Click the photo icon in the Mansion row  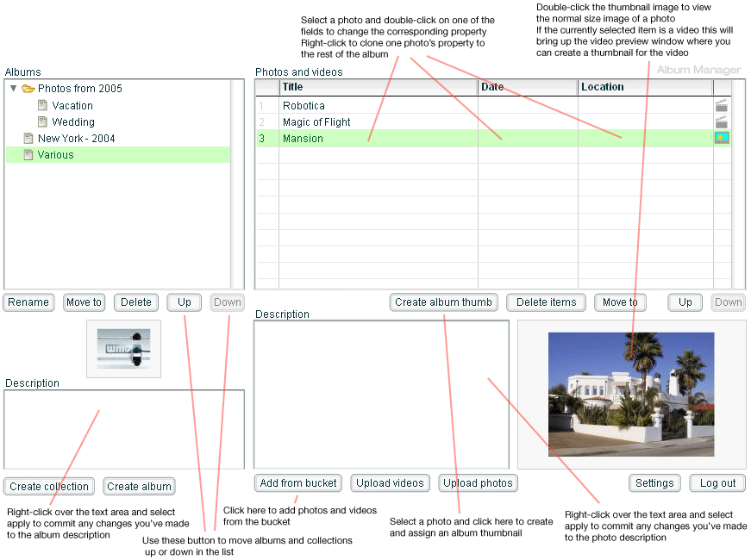click(722, 138)
